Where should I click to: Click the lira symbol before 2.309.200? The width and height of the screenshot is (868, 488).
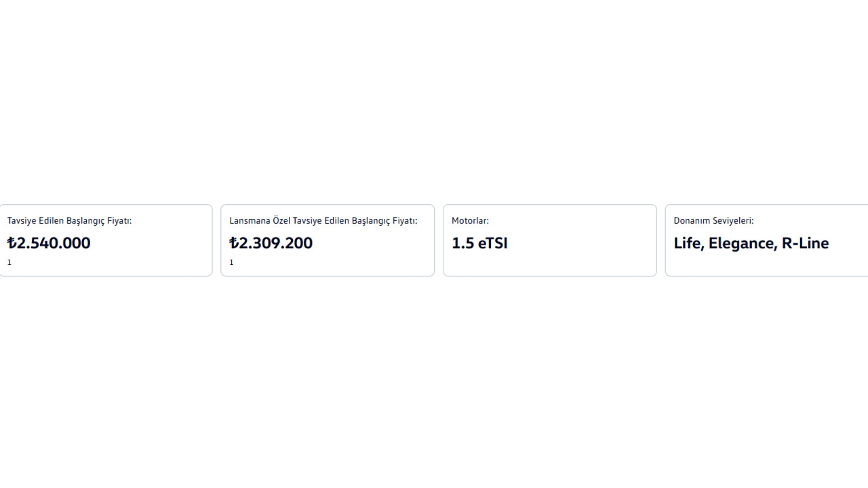pyautogui.click(x=234, y=243)
